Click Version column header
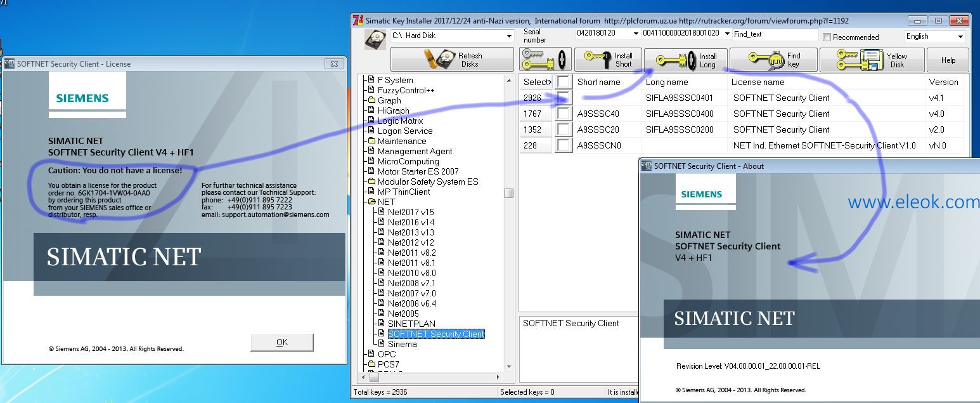The width and height of the screenshot is (980, 403). 944,82
